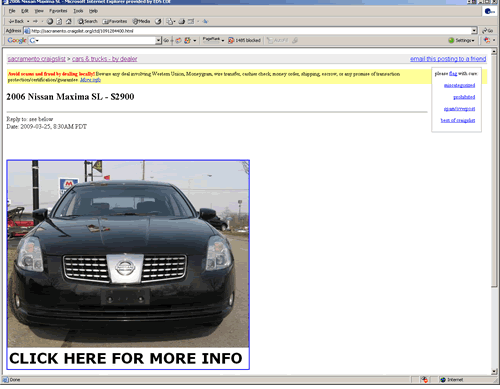This screenshot has height=389, width=500.
Task: Click the browser throbber logo
Action: tap(489, 12)
